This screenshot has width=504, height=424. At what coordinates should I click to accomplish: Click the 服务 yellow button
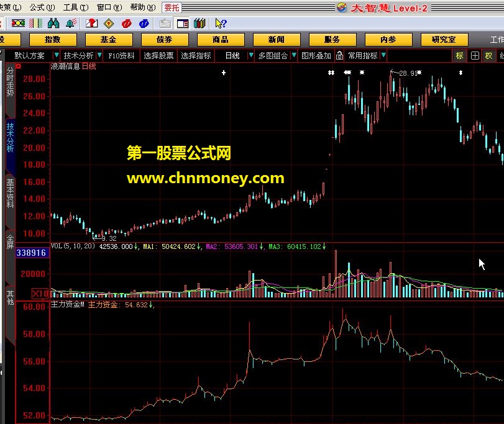click(x=332, y=40)
